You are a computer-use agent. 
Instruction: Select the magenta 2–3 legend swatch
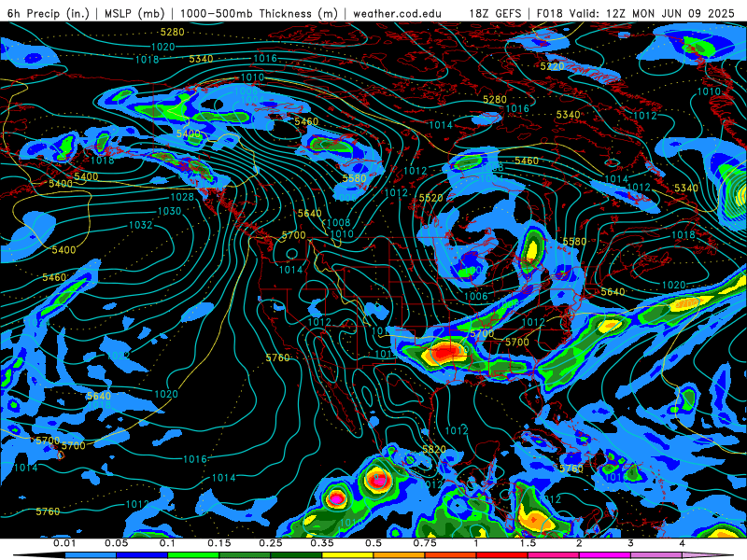pos(605,555)
